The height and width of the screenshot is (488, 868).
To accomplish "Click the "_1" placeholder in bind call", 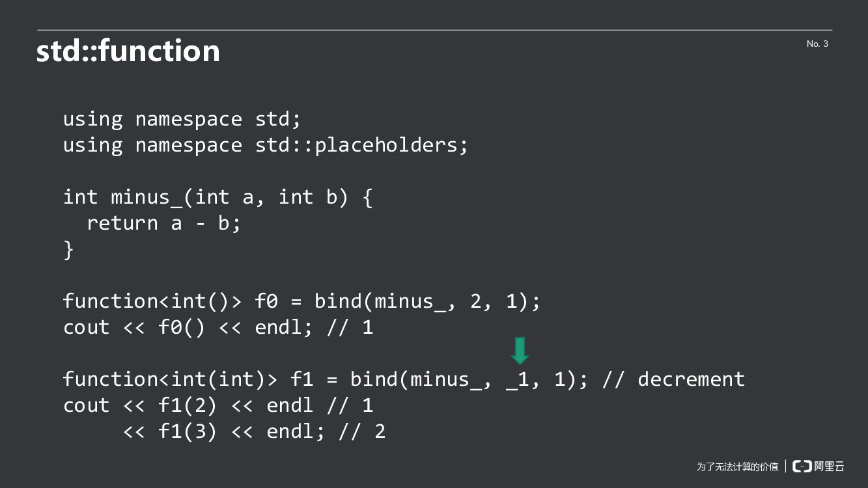I will [518, 379].
